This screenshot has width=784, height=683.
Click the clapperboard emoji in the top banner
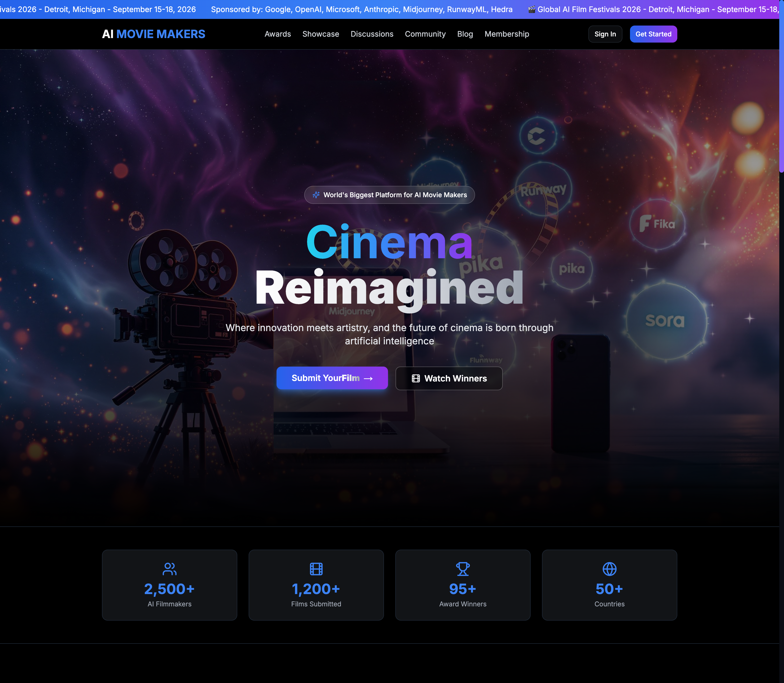532,9
